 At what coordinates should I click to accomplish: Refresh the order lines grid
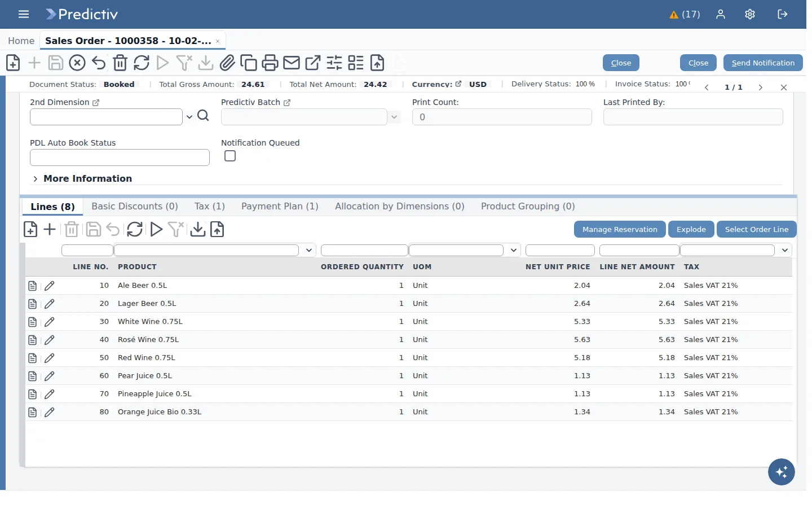(135, 229)
